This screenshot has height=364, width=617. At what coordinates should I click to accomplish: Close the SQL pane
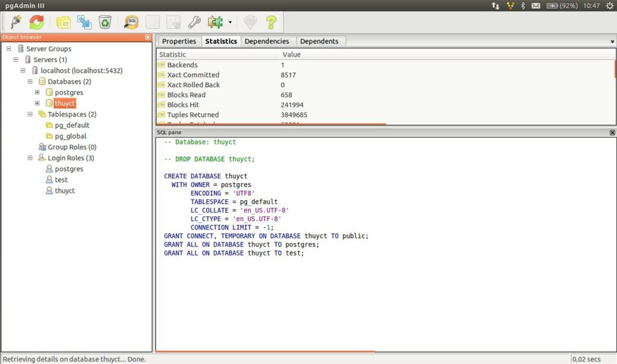click(x=612, y=133)
